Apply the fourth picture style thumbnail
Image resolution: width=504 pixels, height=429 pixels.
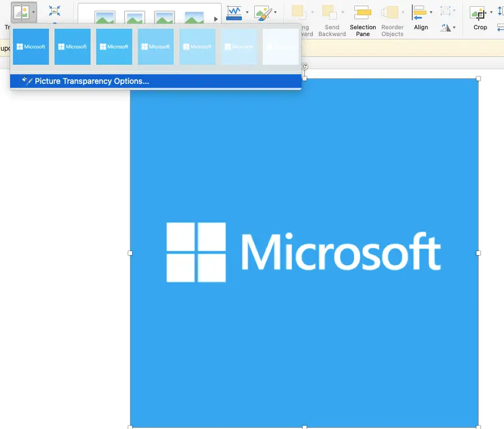[x=195, y=17]
